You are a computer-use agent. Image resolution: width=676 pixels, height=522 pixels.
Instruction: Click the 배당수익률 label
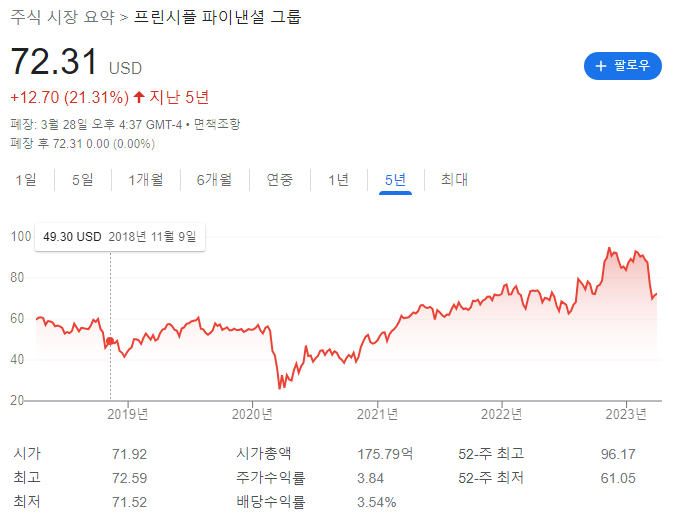pyautogui.click(x=270, y=502)
